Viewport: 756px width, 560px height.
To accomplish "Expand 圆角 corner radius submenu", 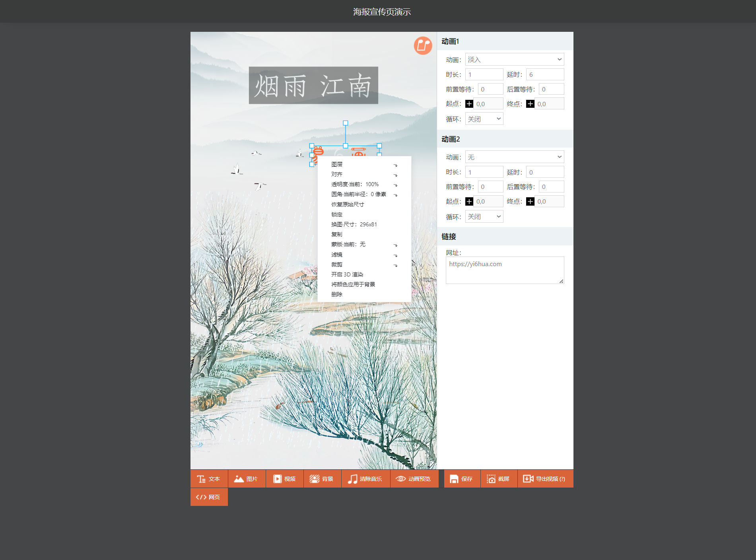I will coord(364,194).
